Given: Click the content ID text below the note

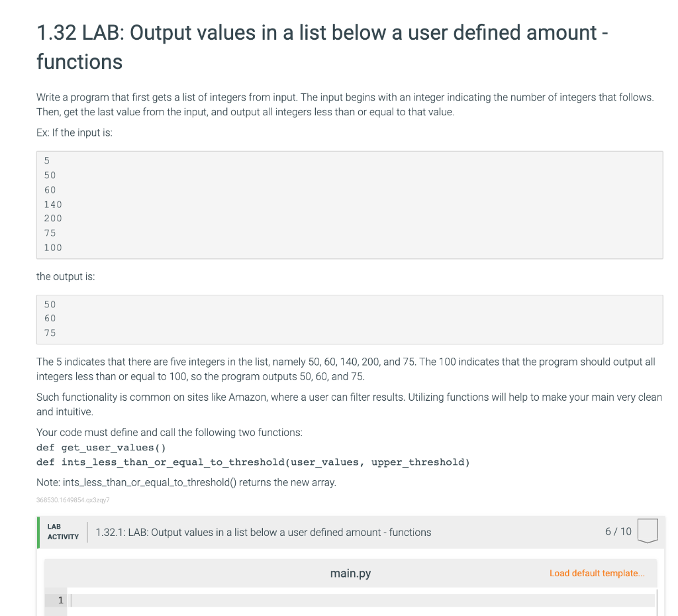Looking at the screenshot, I should [73, 500].
